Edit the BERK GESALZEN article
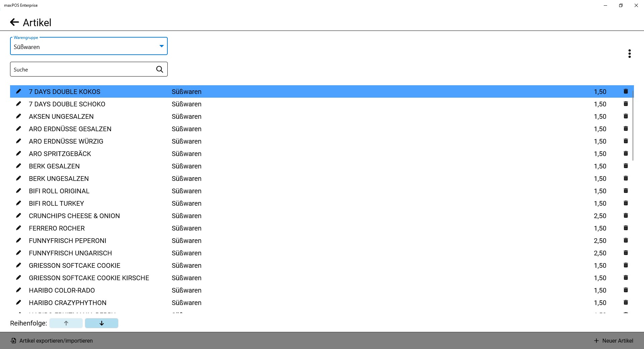This screenshot has width=644, height=349. point(18,166)
